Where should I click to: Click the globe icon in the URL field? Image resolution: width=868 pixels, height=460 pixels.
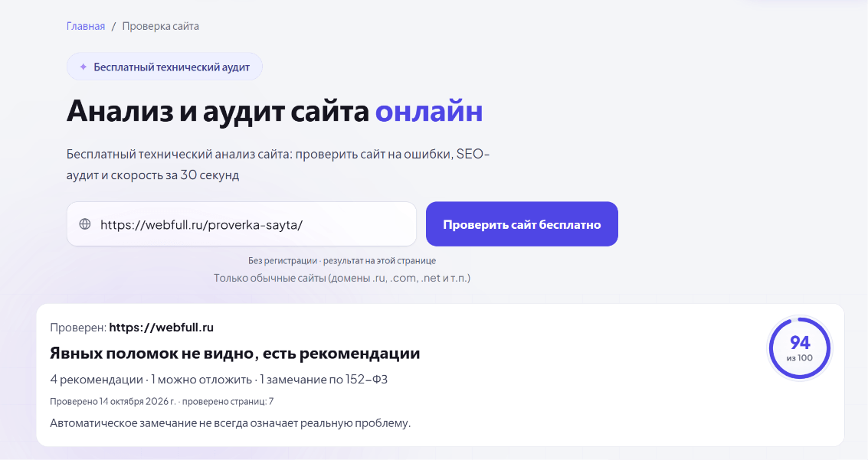pyautogui.click(x=85, y=224)
